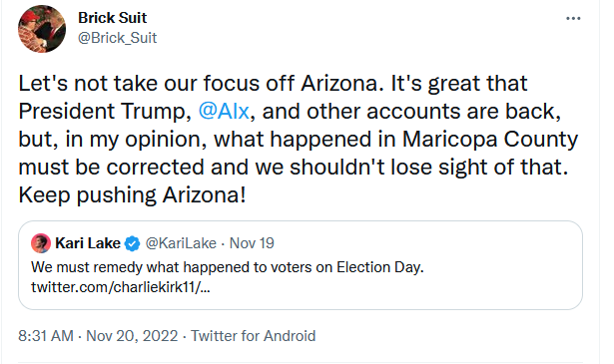Image resolution: width=614 pixels, height=364 pixels.
Task: Click the blue verified badge
Action: coord(132,243)
